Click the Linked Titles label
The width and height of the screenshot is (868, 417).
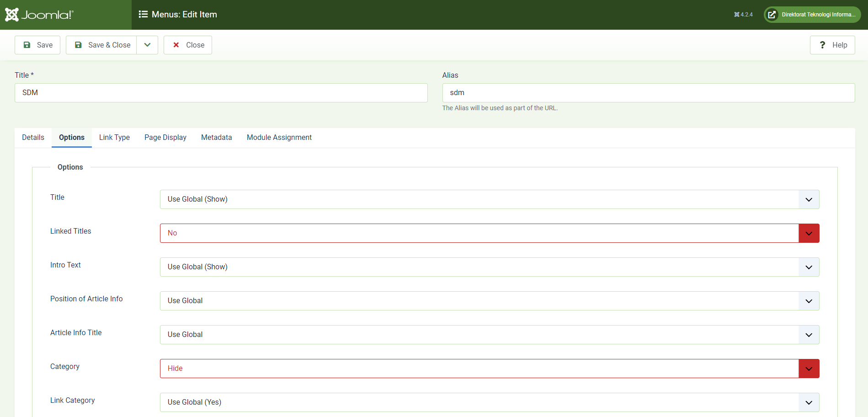coord(71,231)
